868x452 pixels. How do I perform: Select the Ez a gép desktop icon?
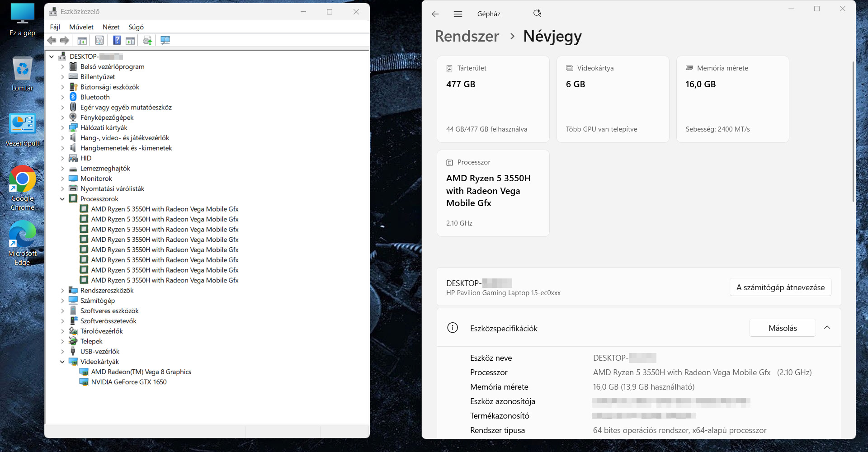(22, 20)
